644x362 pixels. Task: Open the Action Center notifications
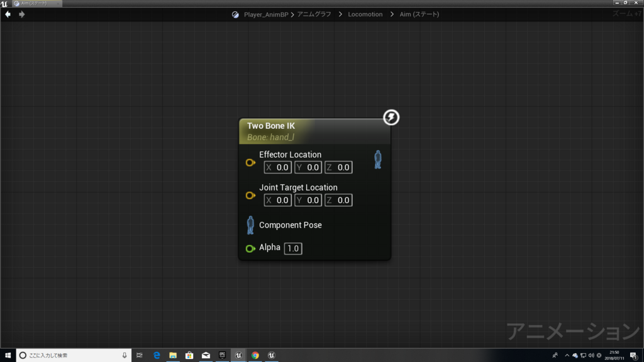pos(634,356)
